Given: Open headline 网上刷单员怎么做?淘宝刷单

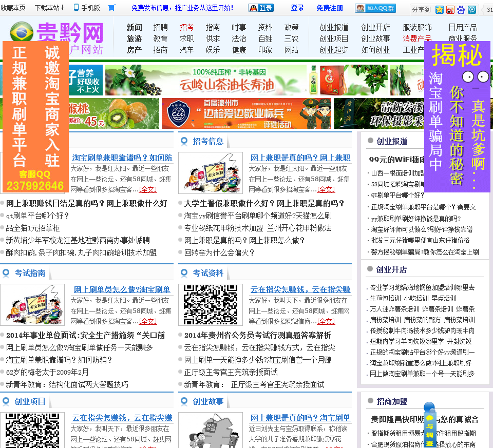Looking at the screenshot, I should [x=122, y=289].
